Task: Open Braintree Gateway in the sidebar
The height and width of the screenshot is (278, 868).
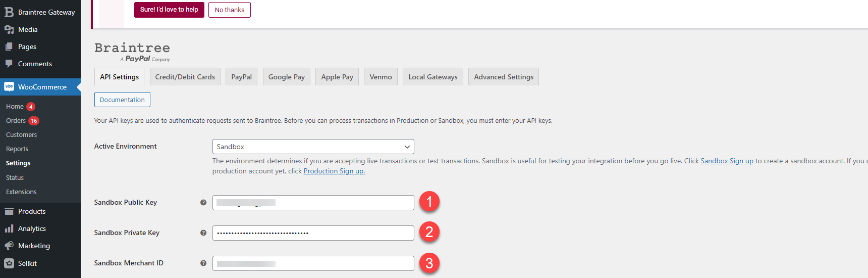Action: [40, 12]
